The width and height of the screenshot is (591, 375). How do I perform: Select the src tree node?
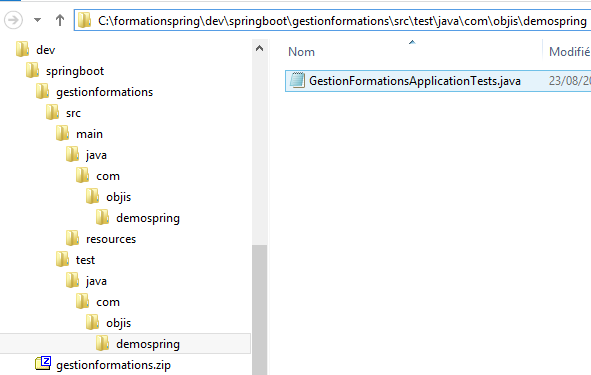point(73,113)
